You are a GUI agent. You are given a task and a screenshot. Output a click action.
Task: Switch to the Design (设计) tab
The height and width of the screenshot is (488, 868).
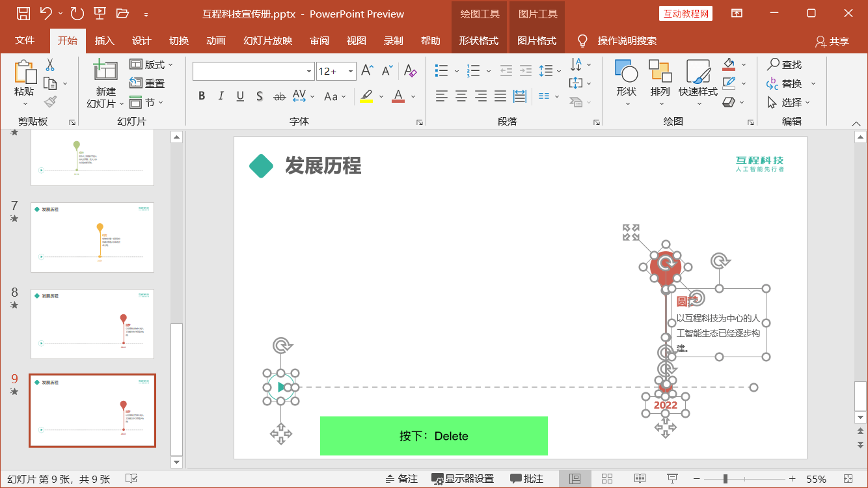click(141, 40)
